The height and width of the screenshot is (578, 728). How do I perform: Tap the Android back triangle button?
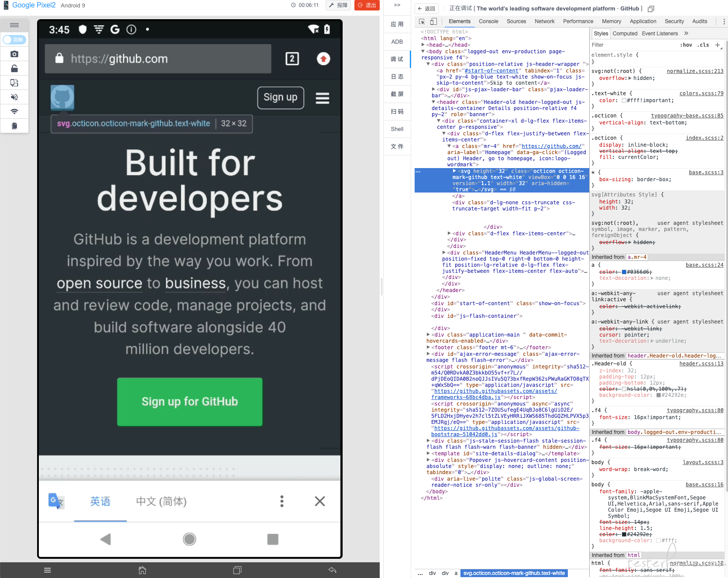(x=105, y=539)
